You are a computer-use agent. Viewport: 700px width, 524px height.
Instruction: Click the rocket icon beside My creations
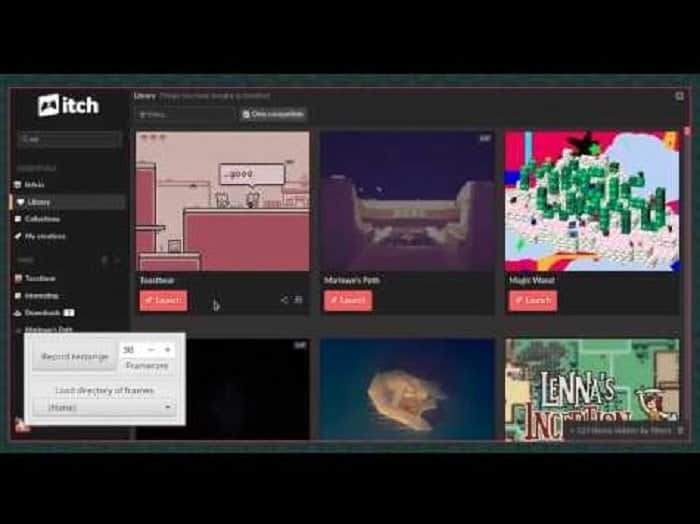pyautogui.click(x=18, y=236)
